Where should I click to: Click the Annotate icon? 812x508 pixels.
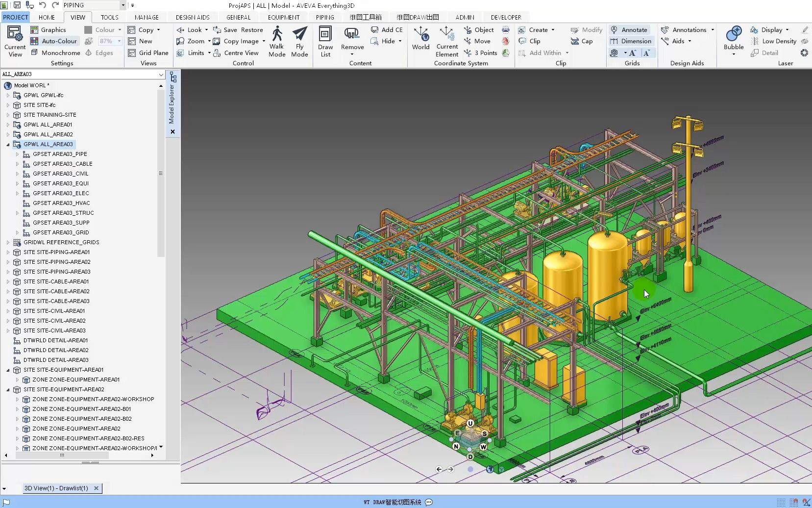615,29
